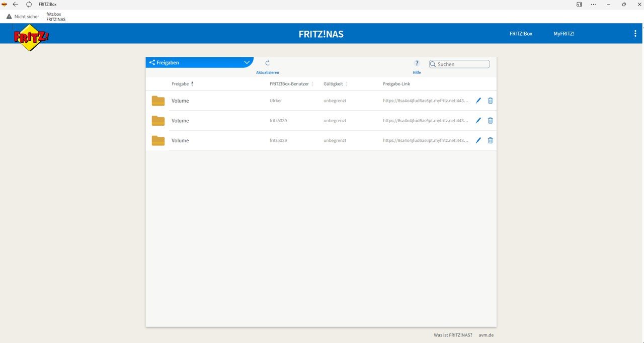Open the three-dot menu in blue header
Viewport: 644px width, 343px height.
point(635,34)
